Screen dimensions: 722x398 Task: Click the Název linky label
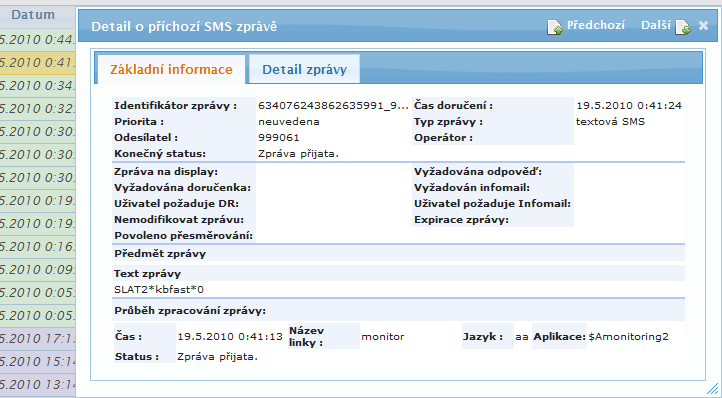(x=307, y=337)
